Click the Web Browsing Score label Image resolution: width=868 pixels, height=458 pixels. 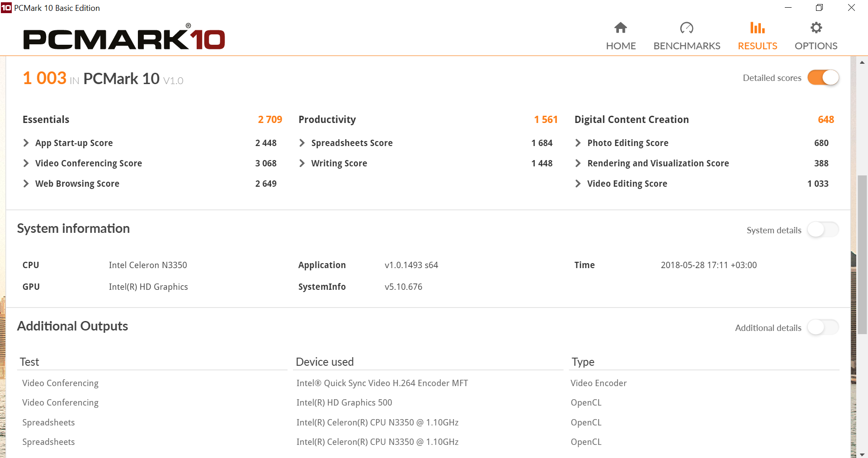[77, 184]
